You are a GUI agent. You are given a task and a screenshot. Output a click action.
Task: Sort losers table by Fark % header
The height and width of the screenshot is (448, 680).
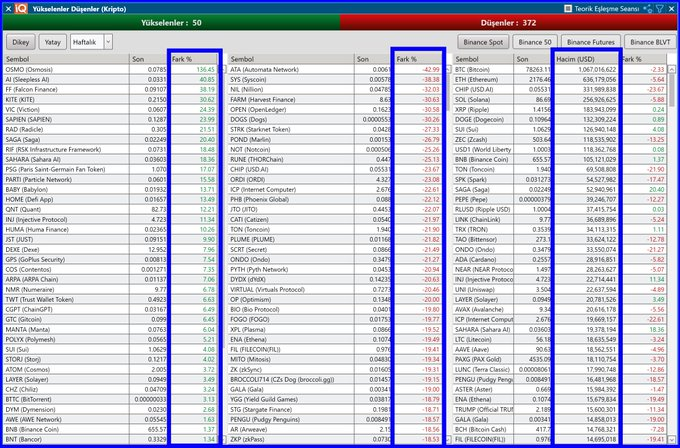[418, 59]
